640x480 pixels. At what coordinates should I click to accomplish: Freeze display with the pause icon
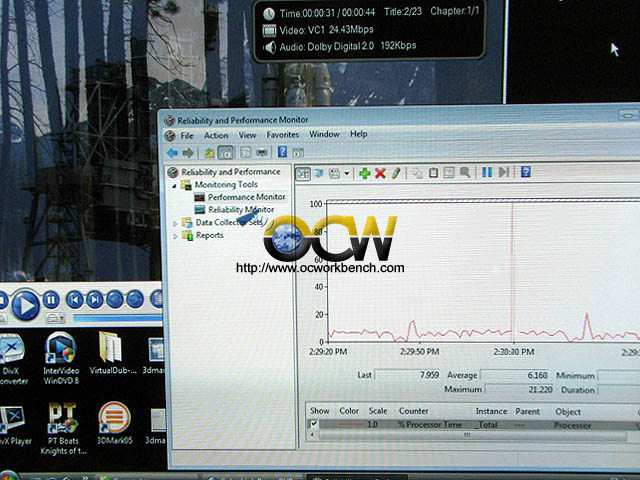tap(487, 173)
